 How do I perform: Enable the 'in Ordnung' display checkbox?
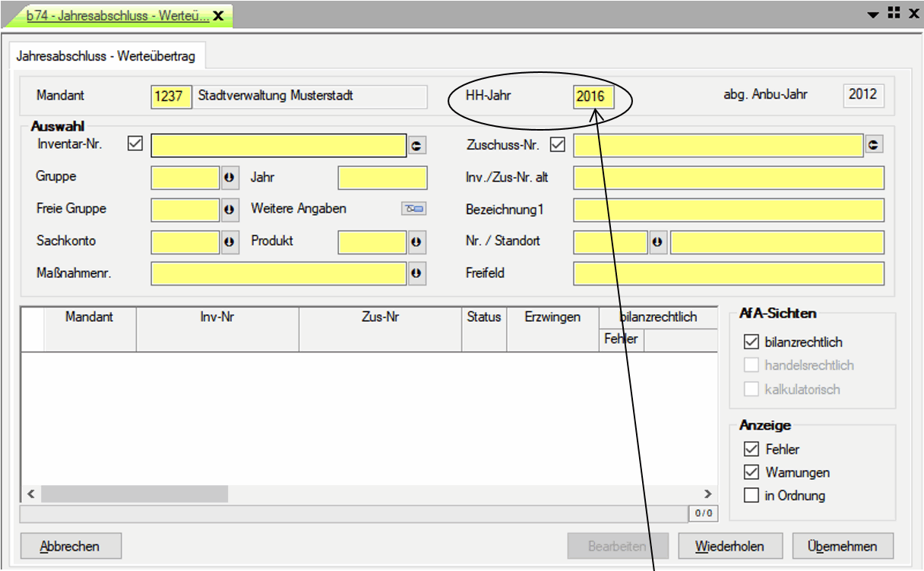click(752, 496)
